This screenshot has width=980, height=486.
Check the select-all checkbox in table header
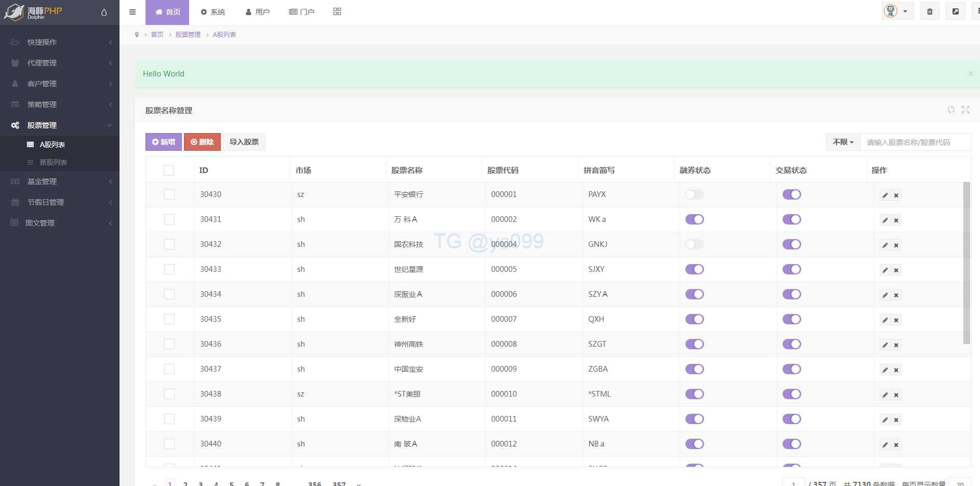pyautogui.click(x=169, y=170)
